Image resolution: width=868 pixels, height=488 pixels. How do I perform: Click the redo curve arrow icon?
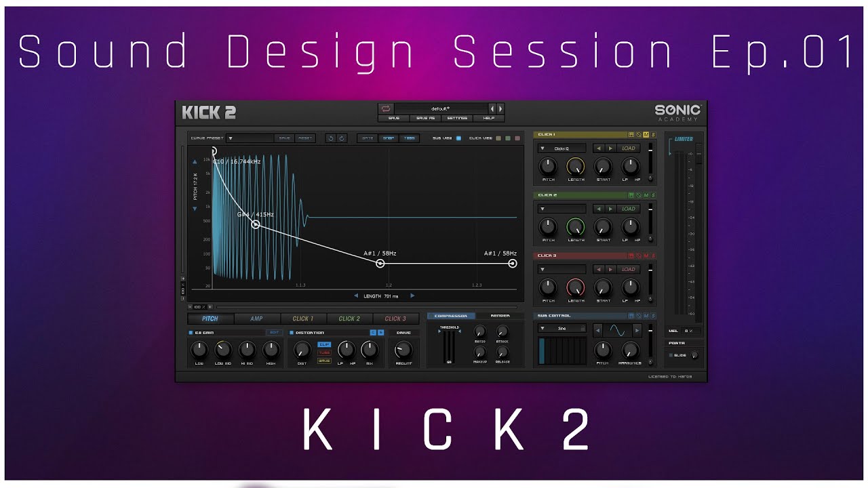tap(342, 138)
